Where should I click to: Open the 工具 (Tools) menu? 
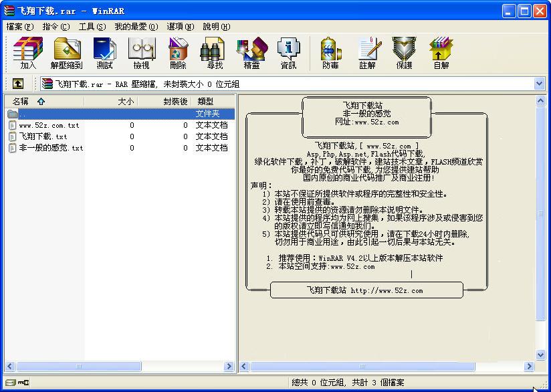(x=92, y=27)
